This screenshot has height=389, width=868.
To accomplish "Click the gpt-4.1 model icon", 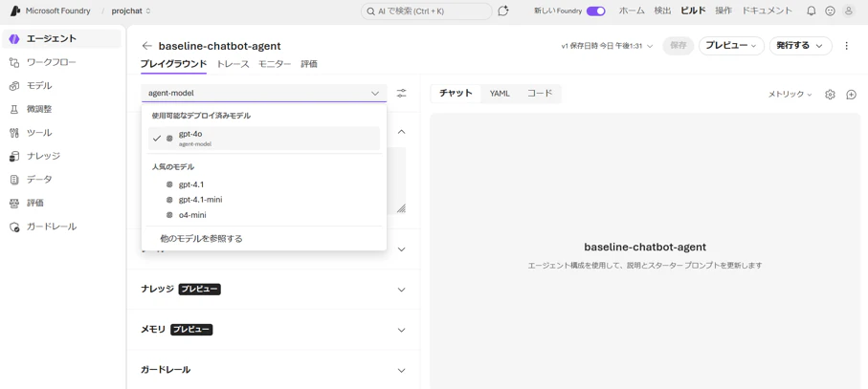I will click(x=169, y=184).
